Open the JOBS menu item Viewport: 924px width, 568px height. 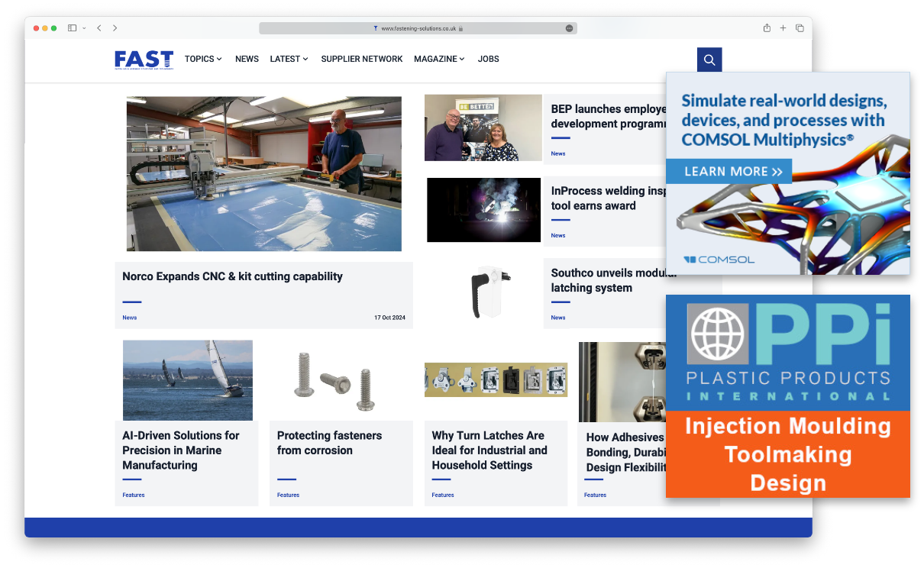(x=488, y=59)
